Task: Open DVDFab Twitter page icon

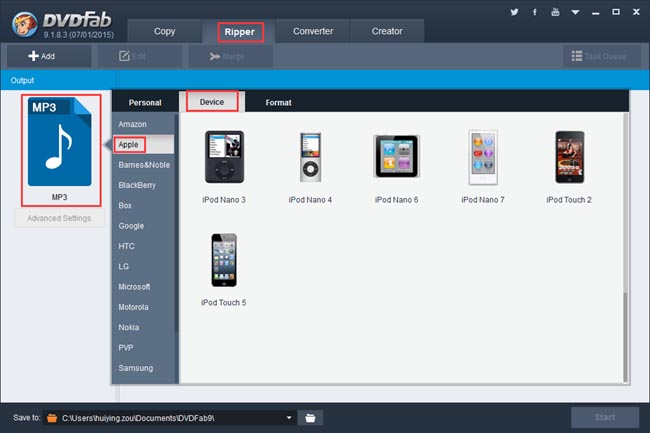Action: click(514, 12)
